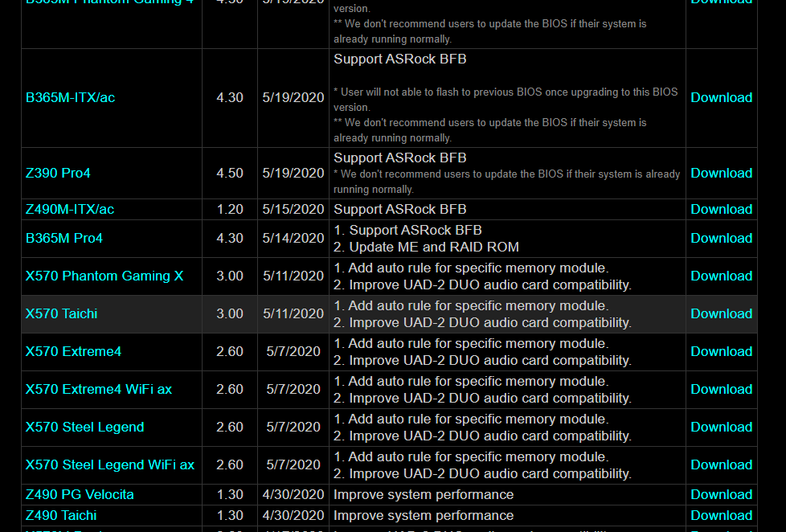This screenshot has height=532, width=786.
Task: Select 'Support ASRock BFB' in Z490M-ITX/ac row
Action: click(x=400, y=209)
